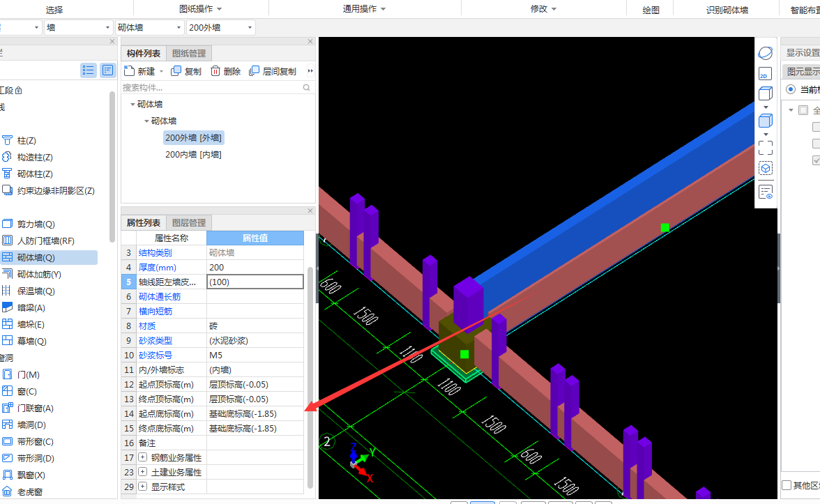The width and height of the screenshot is (820, 504).
Task: Edit the 轴线距左墙皮 value field (100)
Action: click(x=255, y=282)
